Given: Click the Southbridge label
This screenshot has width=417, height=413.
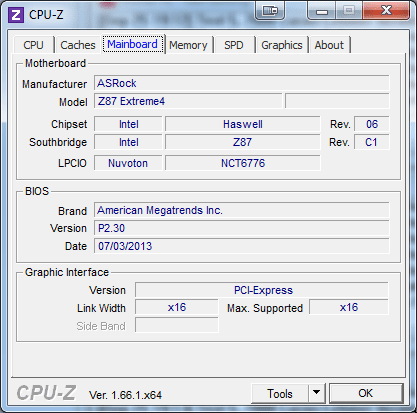Looking at the screenshot, I should (58, 142).
